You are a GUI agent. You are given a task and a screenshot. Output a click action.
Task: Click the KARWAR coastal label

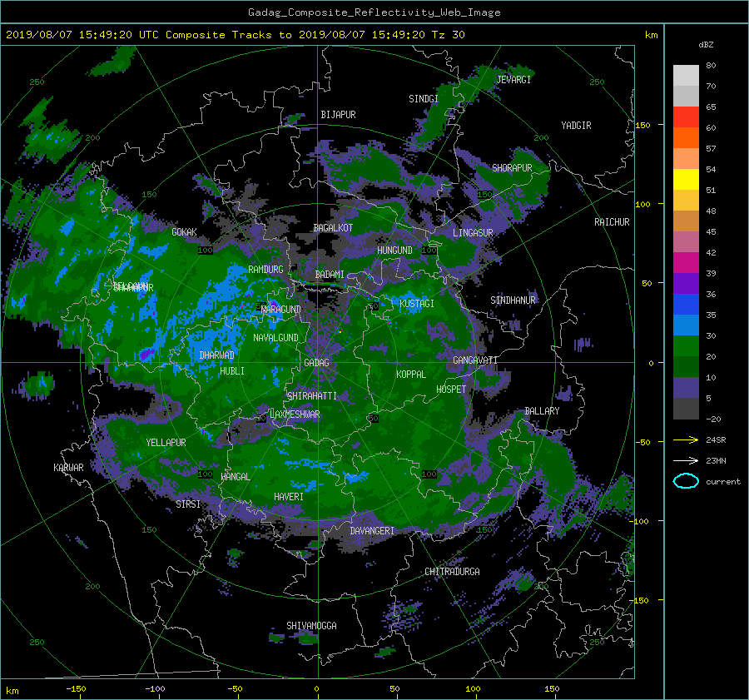pos(68,467)
